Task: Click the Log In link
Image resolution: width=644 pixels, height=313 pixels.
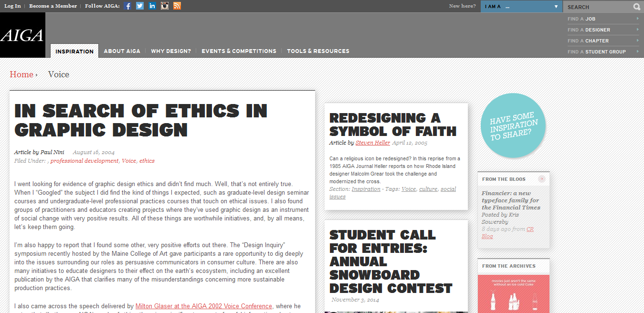Action: point(13,6)
